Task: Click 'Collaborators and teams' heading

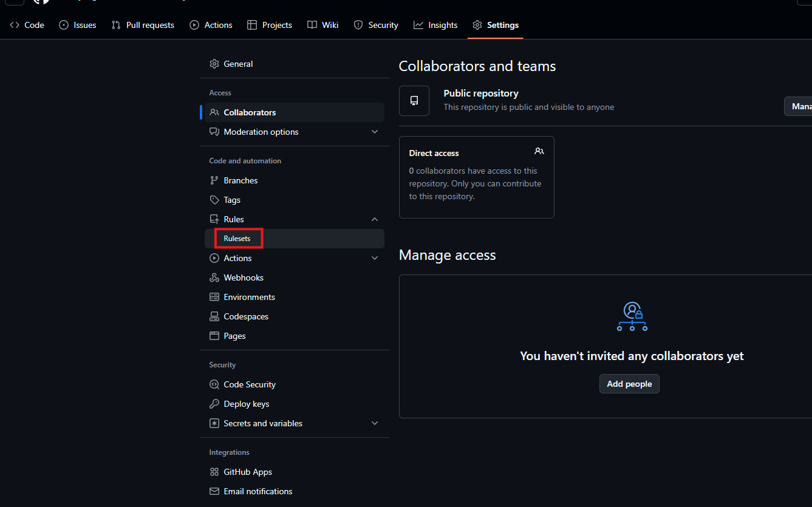Action: click(477, 66)
